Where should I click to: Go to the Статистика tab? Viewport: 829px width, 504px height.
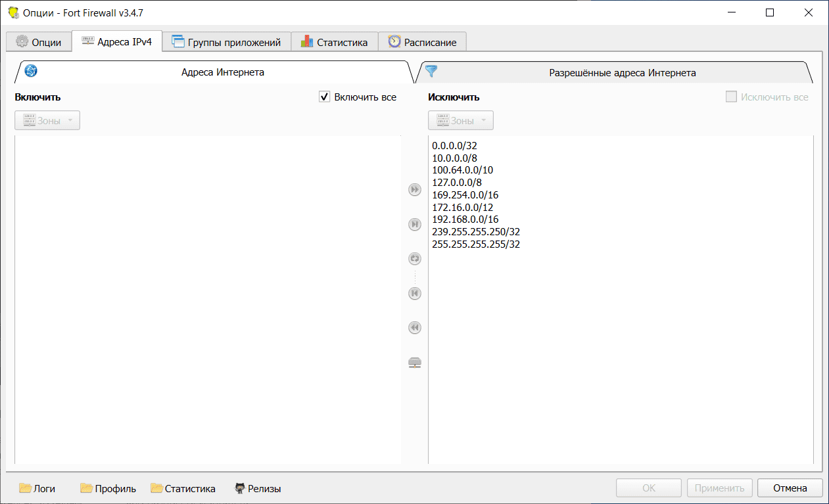[x=335, y=42]
